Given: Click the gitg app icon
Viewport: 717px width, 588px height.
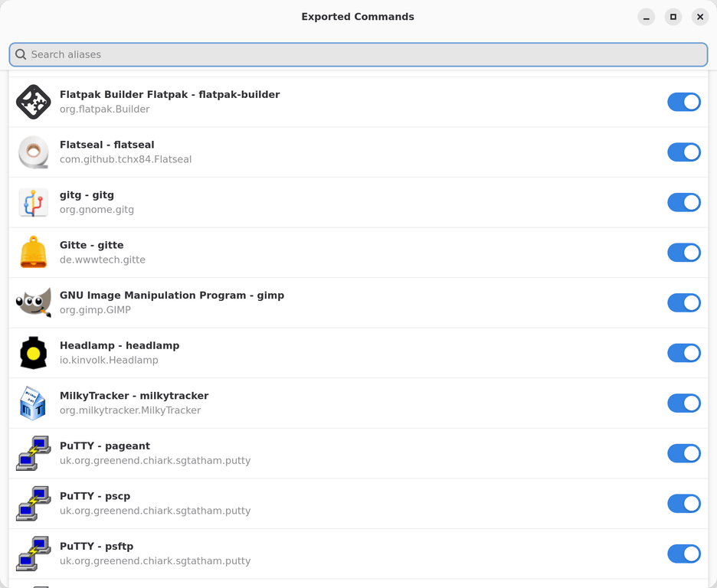Looking at the screenshot, I should (34, 202).
